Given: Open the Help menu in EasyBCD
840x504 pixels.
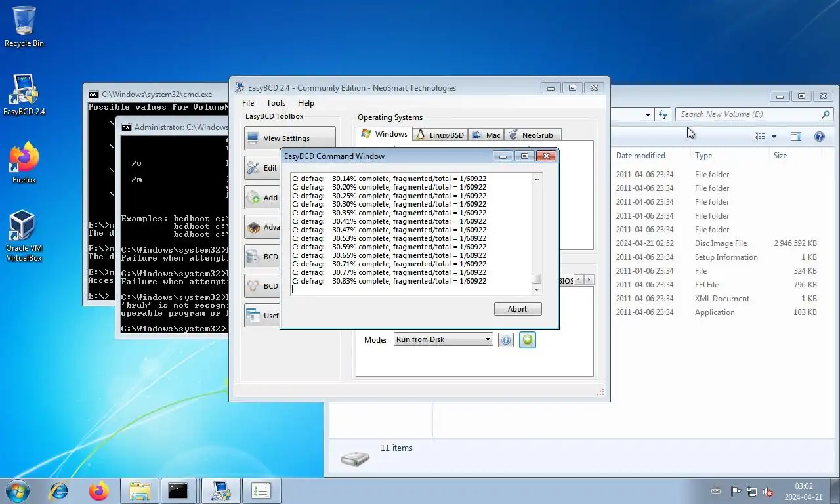Looking at the screenshot, I should [x=306, y=103].
